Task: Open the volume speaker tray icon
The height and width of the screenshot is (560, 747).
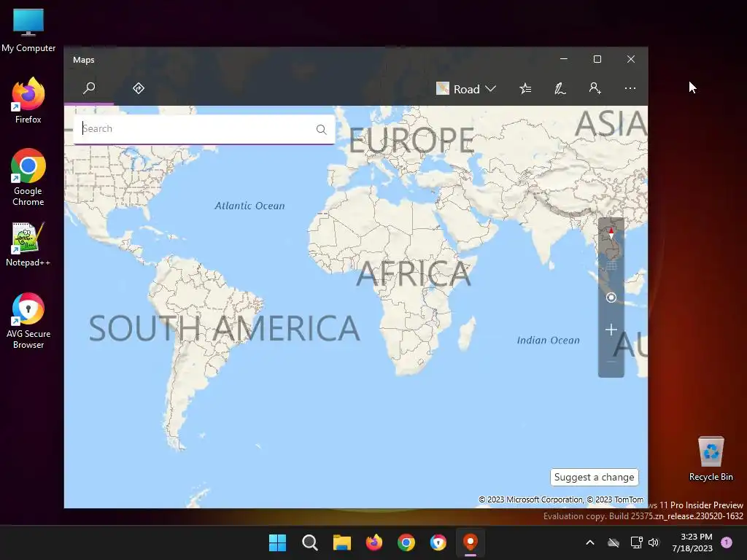Action: (x=654, y=542)
